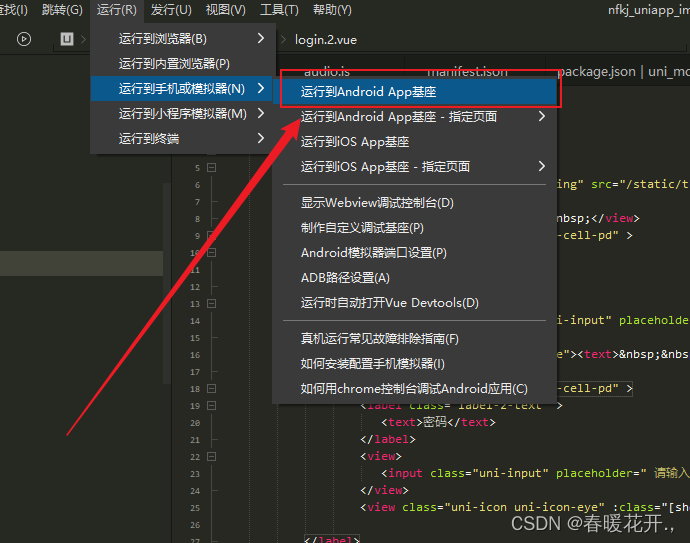This screenshot has height=543, width=690.
Task: Click the circular run icon in toolbar
Action: 24,39
